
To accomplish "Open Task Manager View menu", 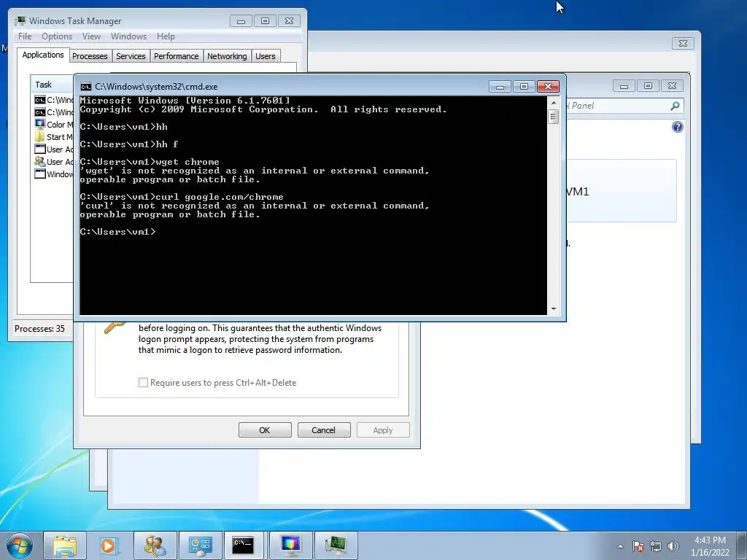I will [x=91, y=36].
